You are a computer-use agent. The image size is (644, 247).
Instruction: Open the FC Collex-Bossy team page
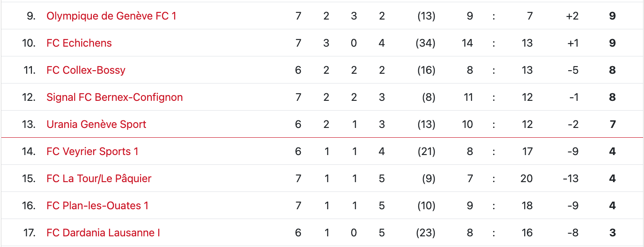tap(86, 70)
